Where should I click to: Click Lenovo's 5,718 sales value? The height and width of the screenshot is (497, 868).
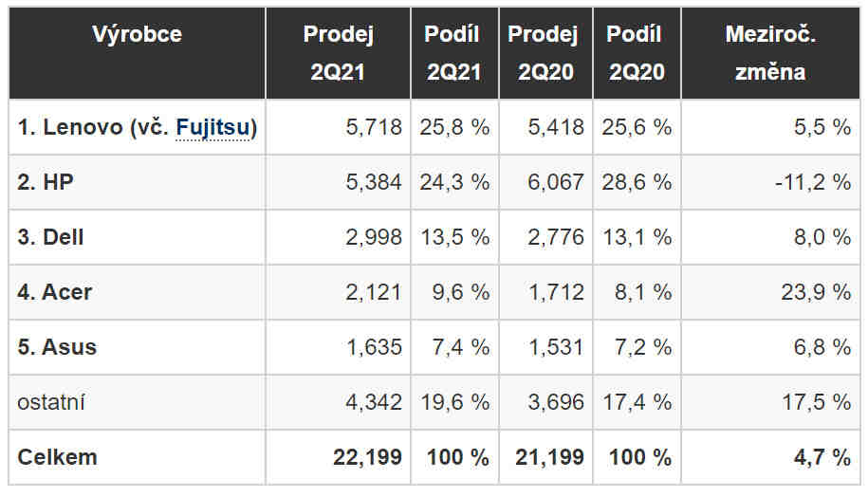[x=374, y=127]
